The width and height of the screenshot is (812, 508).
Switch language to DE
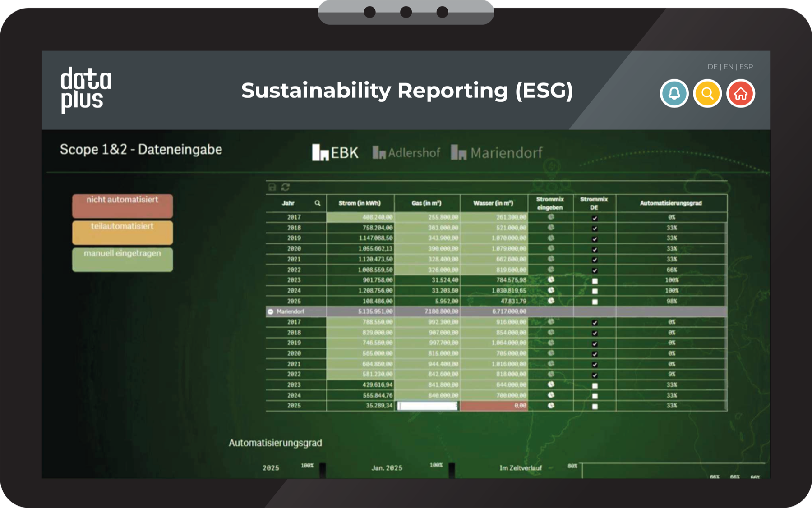click(x=712, y=67)
